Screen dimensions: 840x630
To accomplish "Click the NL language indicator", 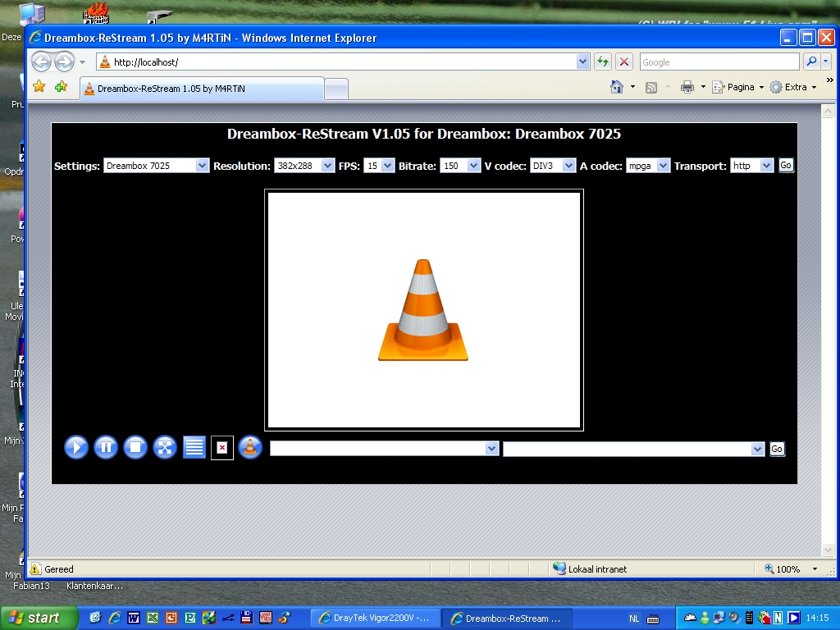I will [x=634, y=619].
